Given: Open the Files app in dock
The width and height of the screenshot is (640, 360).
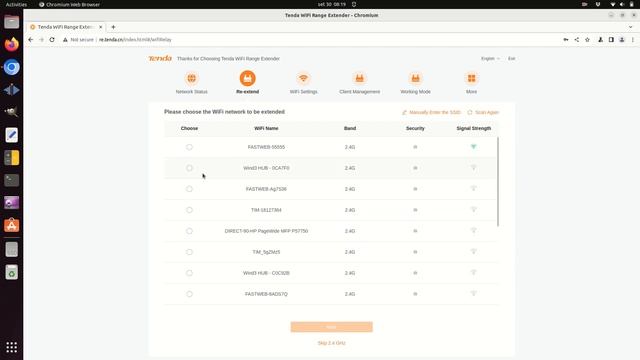Looking at the screenshot, I should pos(11,22).
